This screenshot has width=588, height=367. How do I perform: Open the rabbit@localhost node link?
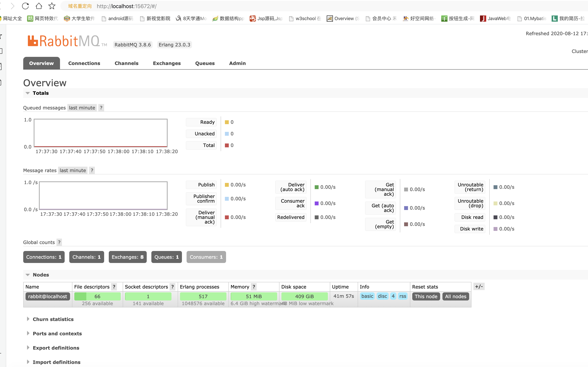(x=48, y=296)
